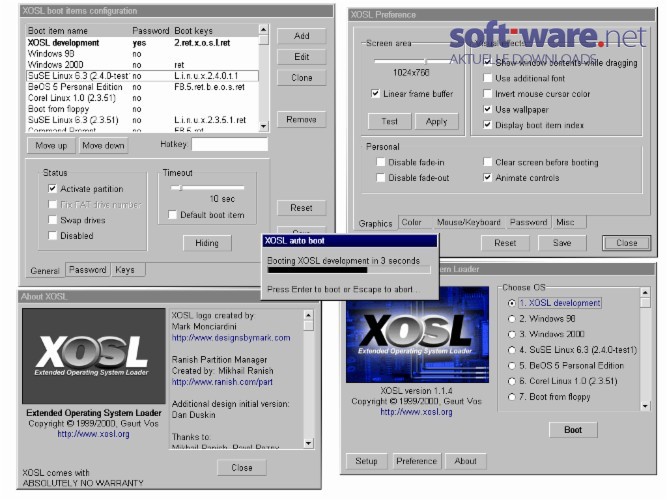The height and width of the screenshot is (500, 667).
Task: Toggle Display boot item index checkbox
Action: pos(487,125)
